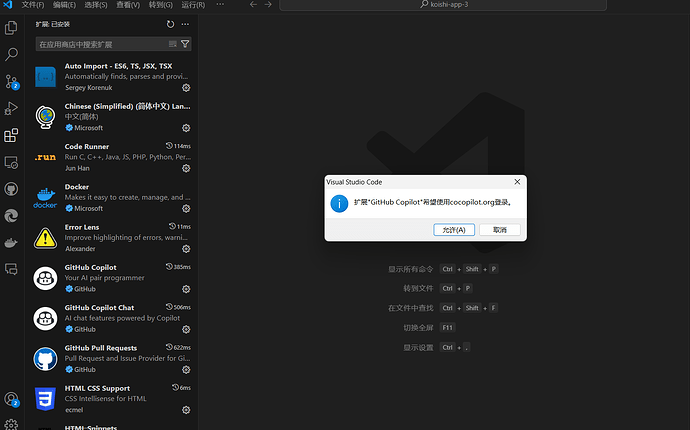Click the Docker extension title
The image size is (690, 430).
pos(77,187)
